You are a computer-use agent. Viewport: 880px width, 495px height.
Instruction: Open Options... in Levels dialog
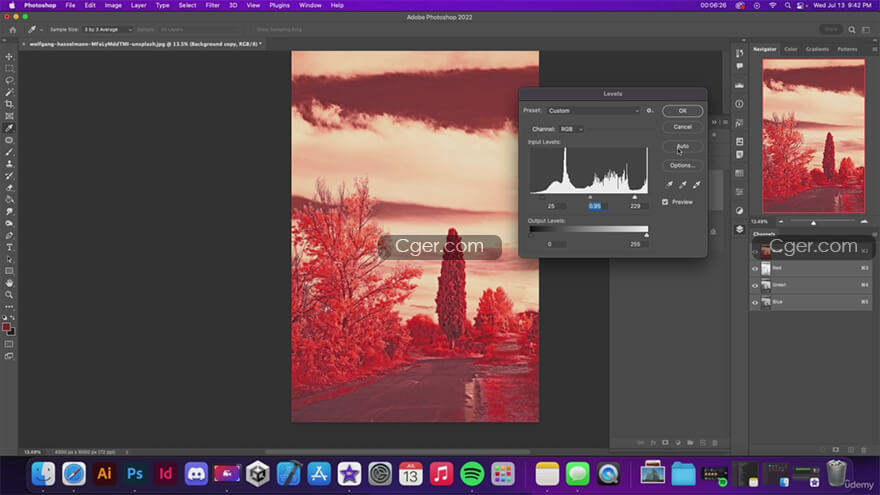click(682, 166)
